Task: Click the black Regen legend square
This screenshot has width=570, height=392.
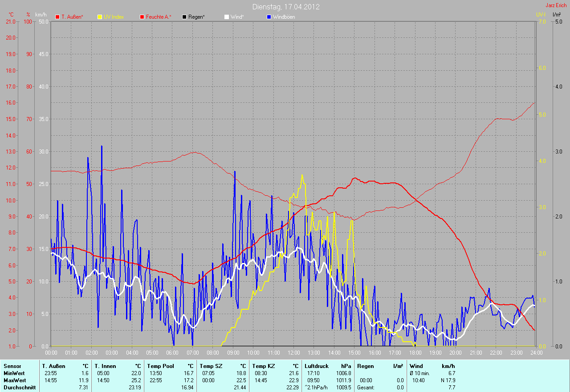Action: click(x=184, y=17)
